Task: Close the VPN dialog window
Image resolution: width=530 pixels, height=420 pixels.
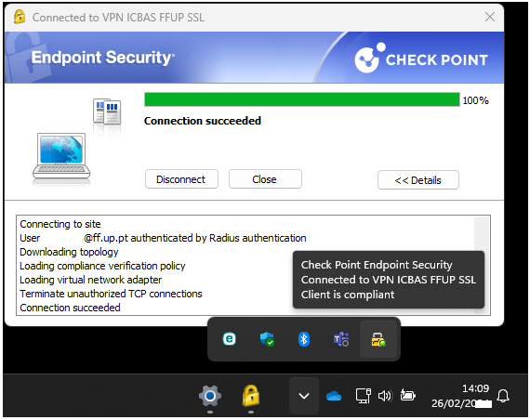Action: pos(490,17)
